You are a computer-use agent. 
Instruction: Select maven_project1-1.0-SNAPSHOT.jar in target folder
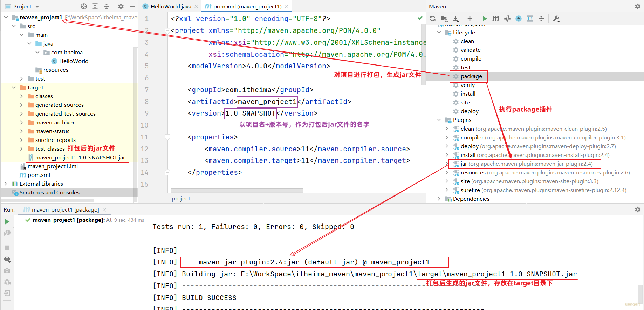click(x=80, y=157)
